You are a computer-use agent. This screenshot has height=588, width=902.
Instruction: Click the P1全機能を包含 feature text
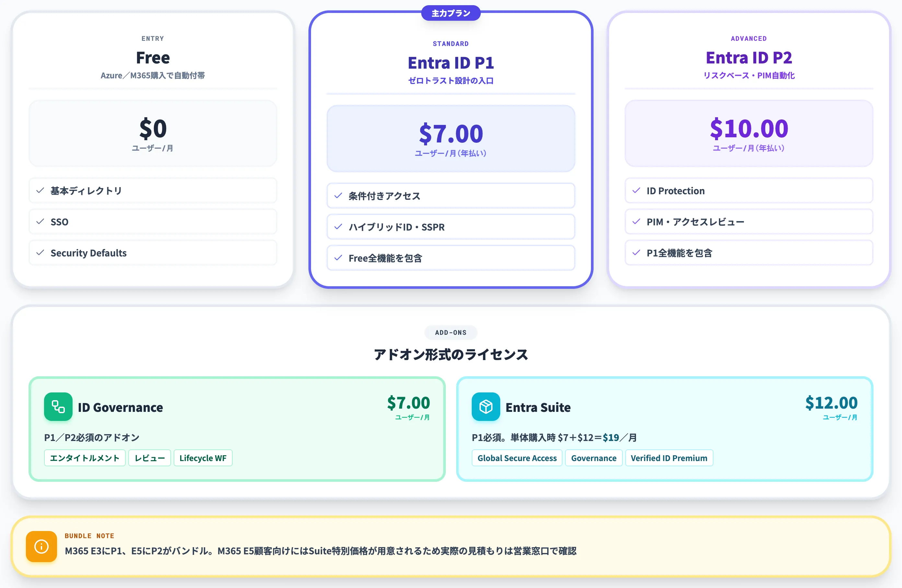(679, 253)
